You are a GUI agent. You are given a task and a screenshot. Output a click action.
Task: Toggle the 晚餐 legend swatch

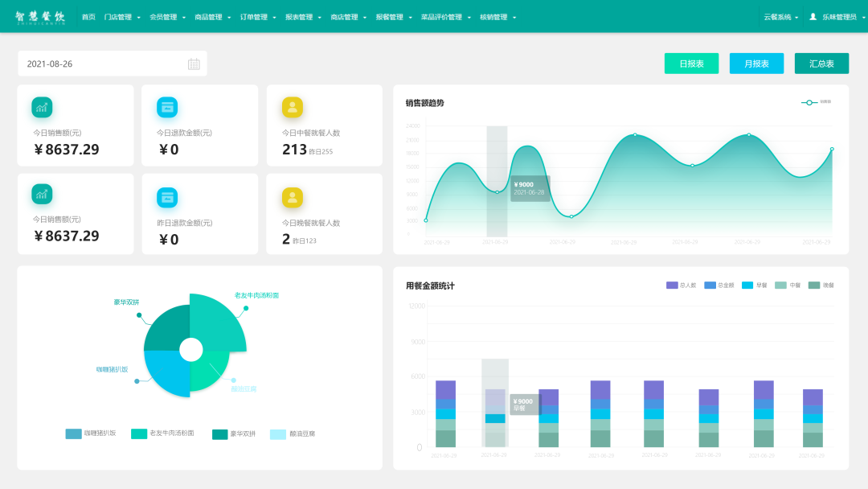pos(813,286)
